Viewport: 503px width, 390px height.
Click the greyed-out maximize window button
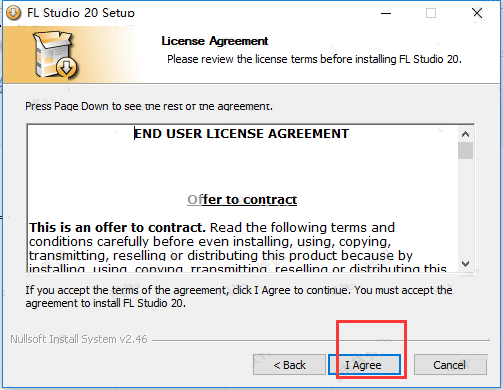[x=431, y=13]
